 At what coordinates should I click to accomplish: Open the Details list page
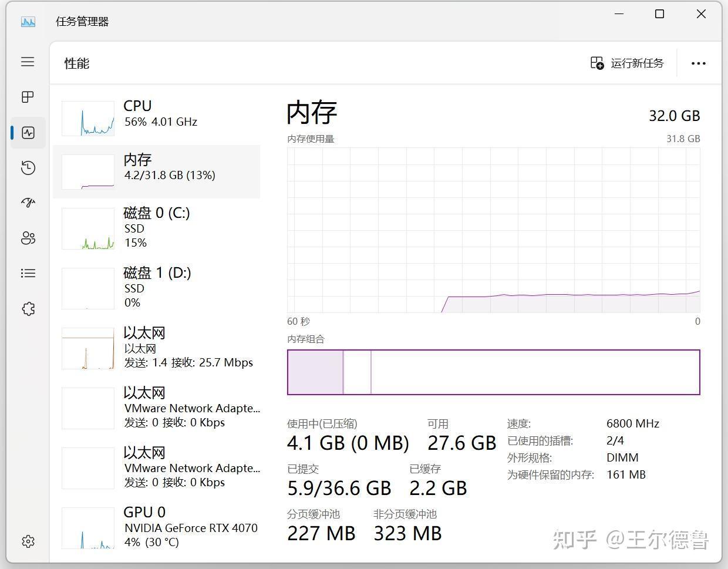(x=28, y=273)
